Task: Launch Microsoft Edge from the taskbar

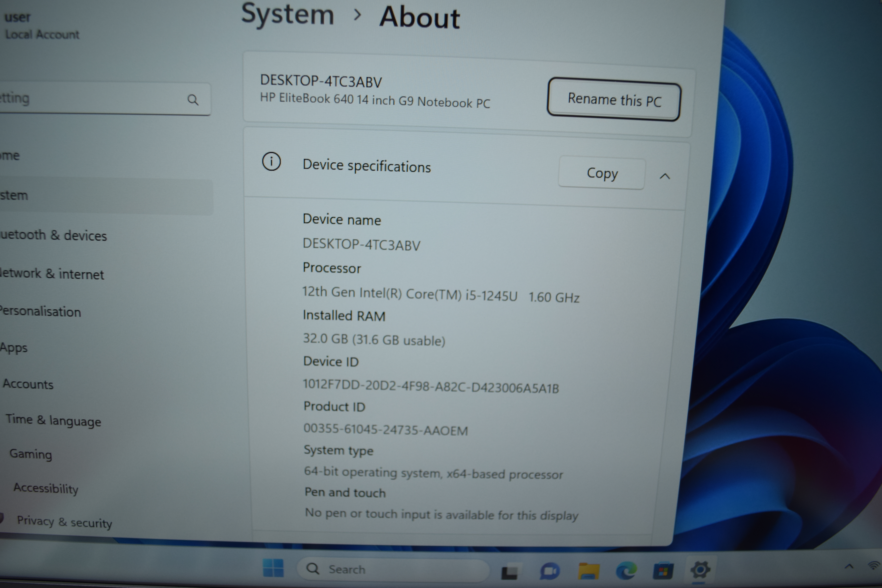Action: point(626,571)
